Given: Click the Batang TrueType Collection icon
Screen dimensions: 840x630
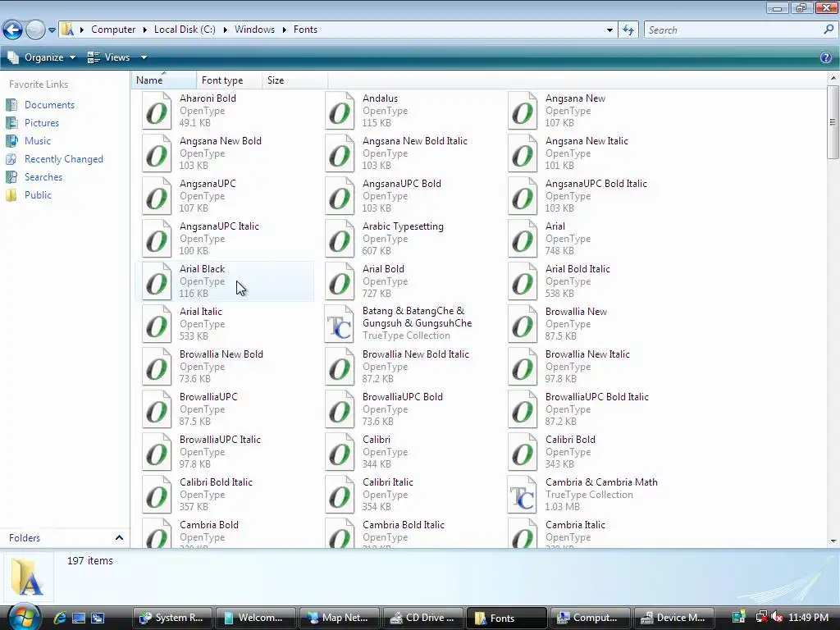Looking at the screenshot, I should coord(340,324).
